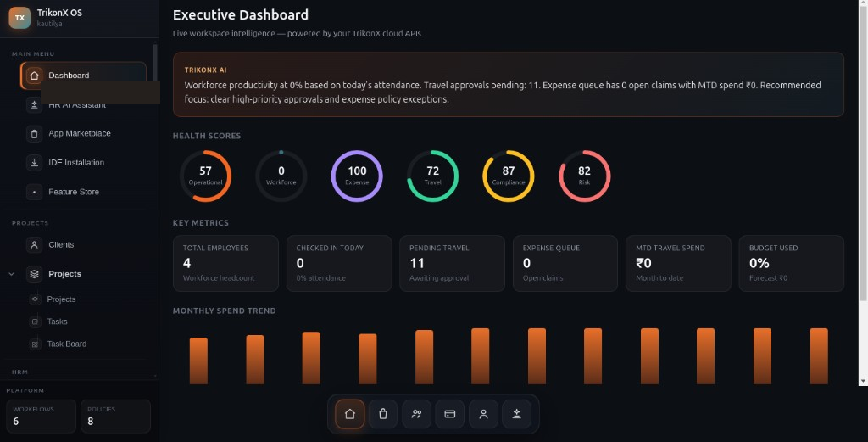Viewport: 868px width, 442px height.
Task: Click the TrikonX AI insight banner
Action: (x=509, y=84)
